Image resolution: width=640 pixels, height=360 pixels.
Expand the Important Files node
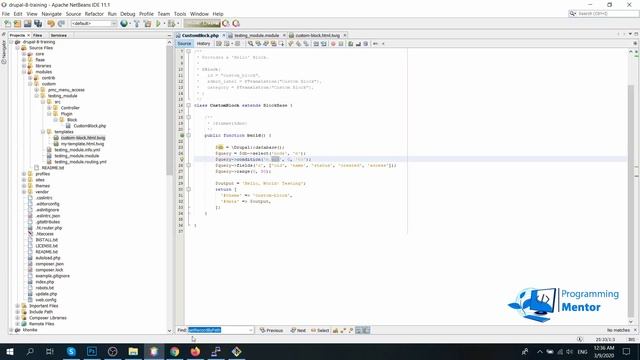point(18,306)
